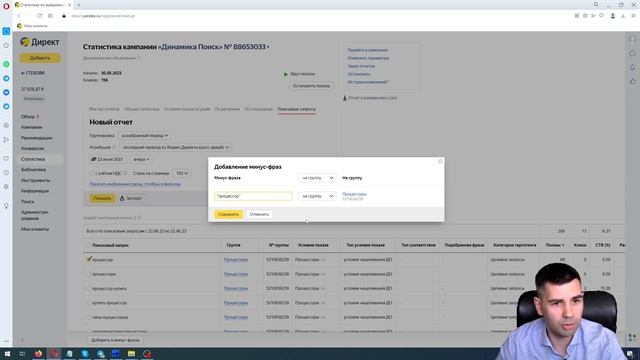Open the chat bubble icon in Direct

click(x=632, y=53)
